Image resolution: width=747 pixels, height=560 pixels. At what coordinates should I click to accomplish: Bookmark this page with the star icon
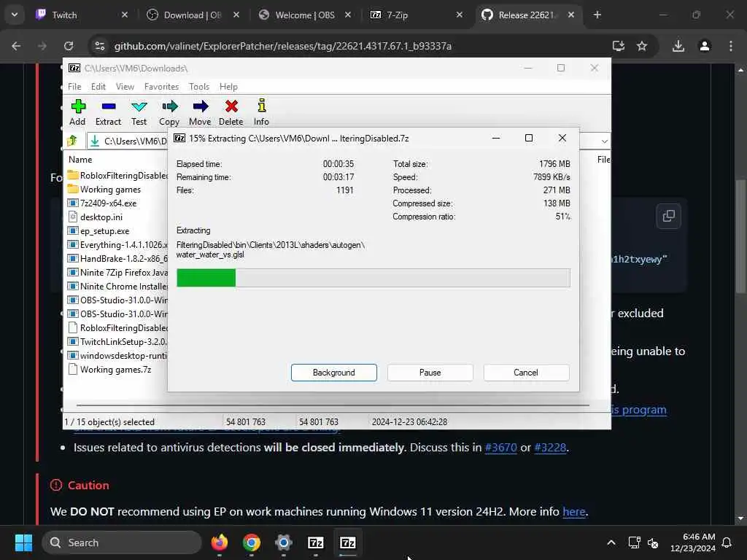click(642, 46)
